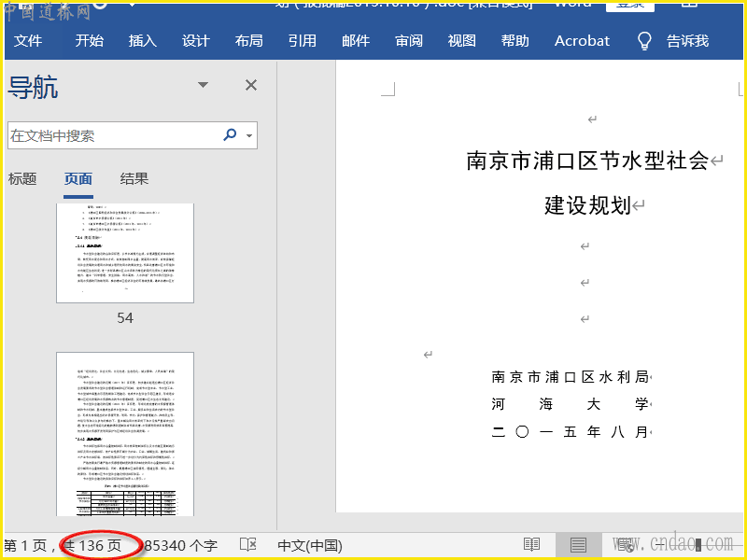This screenshot has height=560, width=747.
Task: Click 共 136 页 page count
Action: (92, 546)
